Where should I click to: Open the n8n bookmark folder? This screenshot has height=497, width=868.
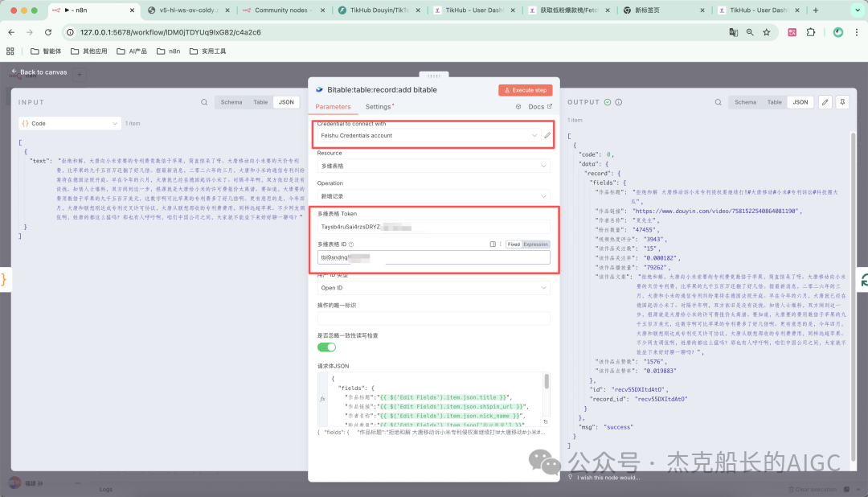pyautogui.click(x=168, y=51)
